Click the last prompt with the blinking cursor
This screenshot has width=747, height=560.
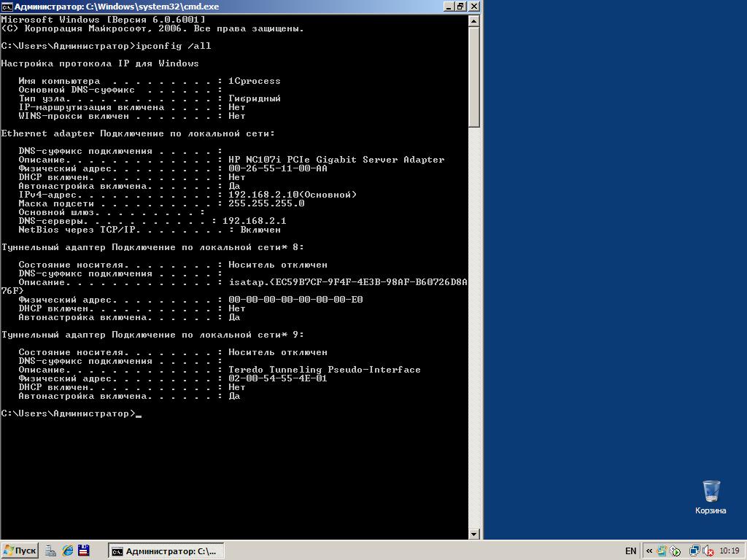(x=71, y=414)
